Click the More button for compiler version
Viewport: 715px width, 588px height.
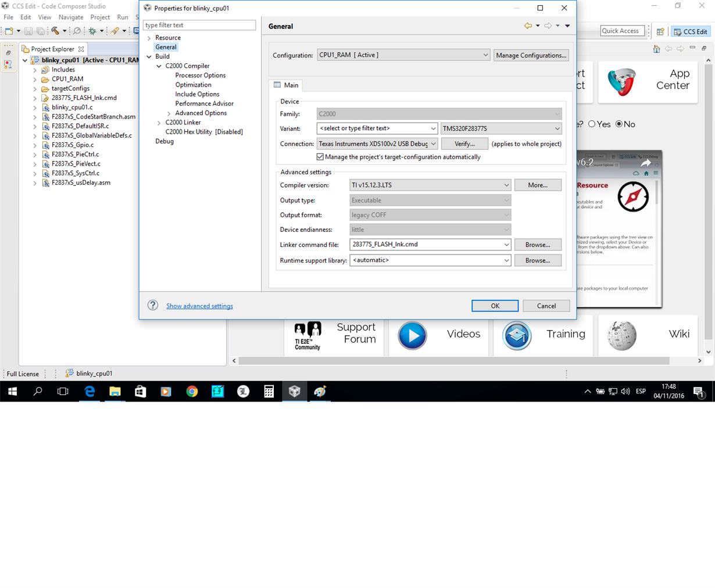point(538,185)
